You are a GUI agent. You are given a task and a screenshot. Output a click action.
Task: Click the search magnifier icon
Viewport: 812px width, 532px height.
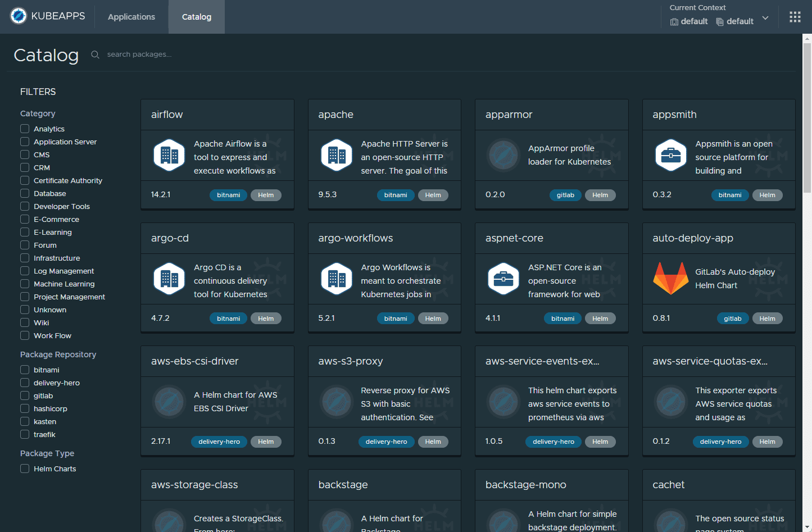point(95,54)
